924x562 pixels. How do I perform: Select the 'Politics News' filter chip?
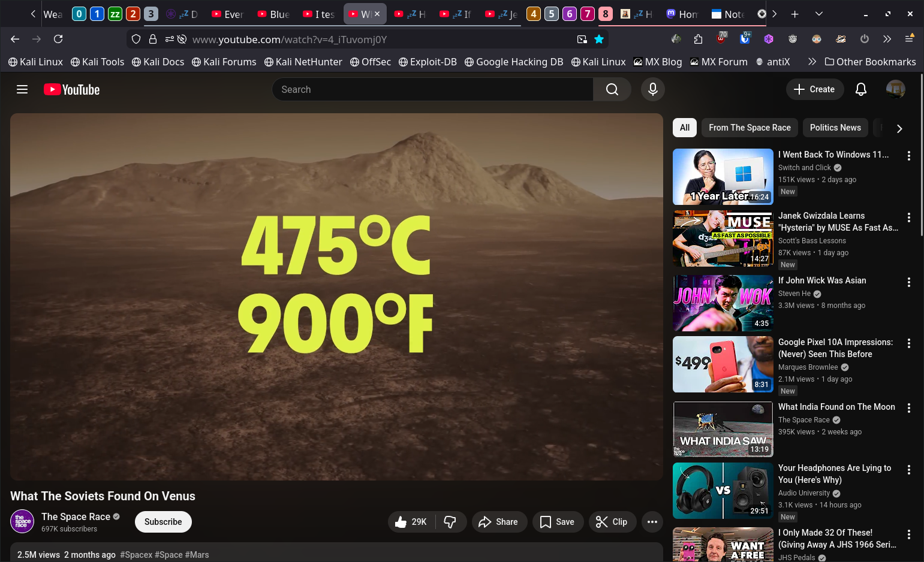pyautogui.click(x=835, y=128)
